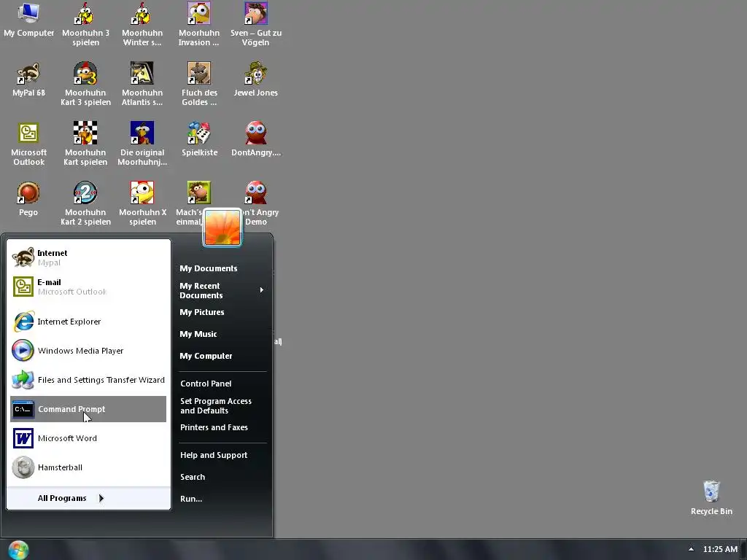Open E-mail Microsoft Outlook in Start menu
The height and width of the screenshot is (560, 747).
point(88,287)
